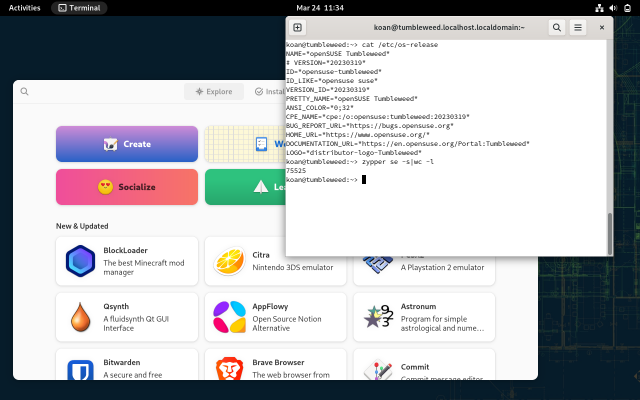Open the Socialize category

point(126,187)
